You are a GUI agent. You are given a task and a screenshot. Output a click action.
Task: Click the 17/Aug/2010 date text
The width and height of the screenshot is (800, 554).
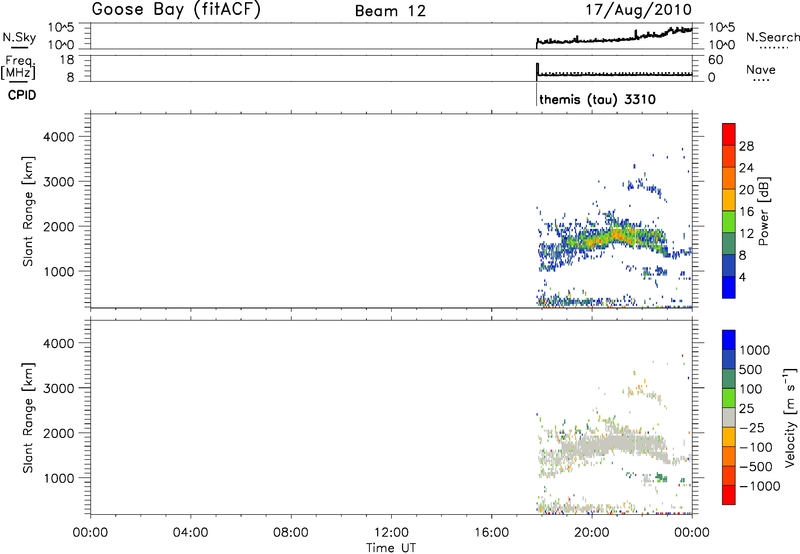[x=638, y=10]
